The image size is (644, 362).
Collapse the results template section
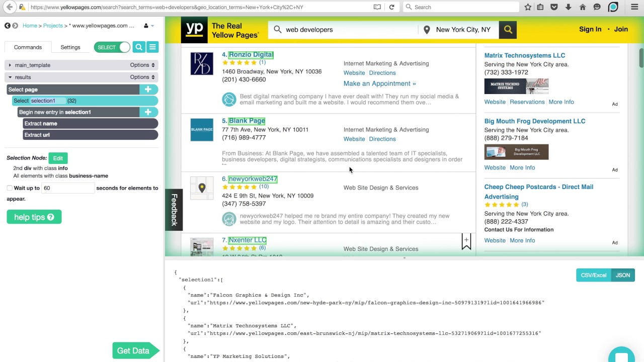point(10,77)
